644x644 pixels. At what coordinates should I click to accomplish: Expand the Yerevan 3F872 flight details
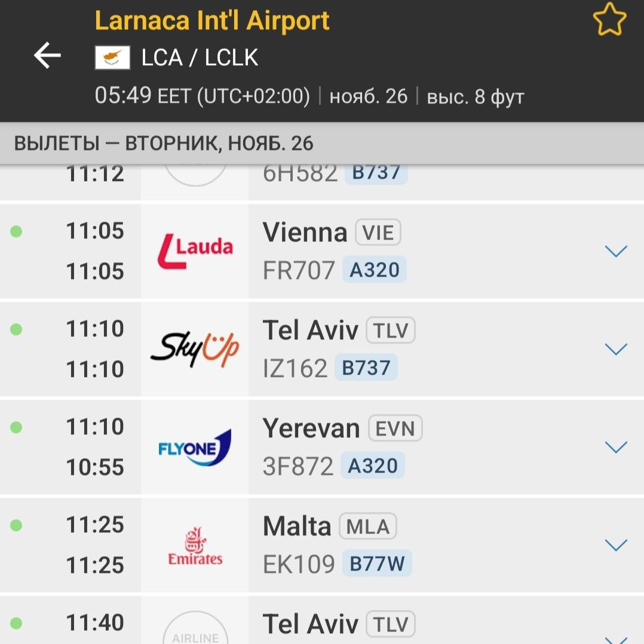[x=616, y=447]
